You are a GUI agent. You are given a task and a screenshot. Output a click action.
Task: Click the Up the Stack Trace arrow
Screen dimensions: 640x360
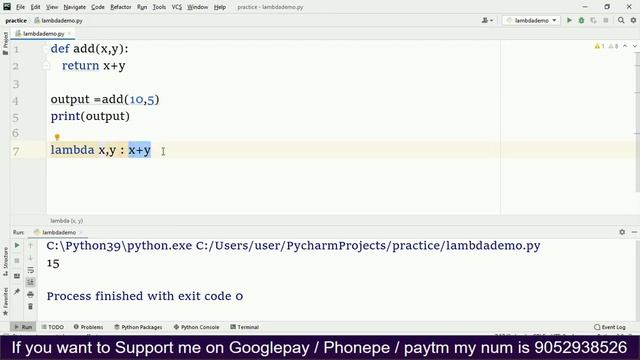30,245
